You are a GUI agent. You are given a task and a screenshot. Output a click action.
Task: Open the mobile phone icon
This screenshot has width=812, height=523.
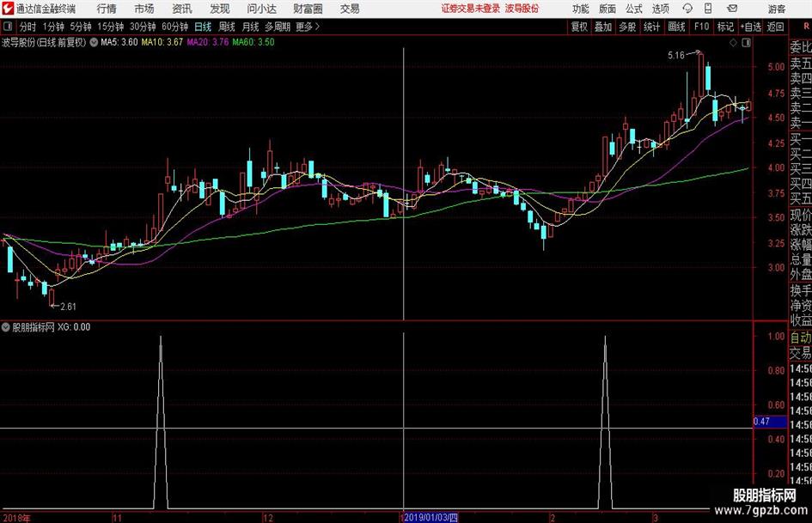[x=708, y=9]
